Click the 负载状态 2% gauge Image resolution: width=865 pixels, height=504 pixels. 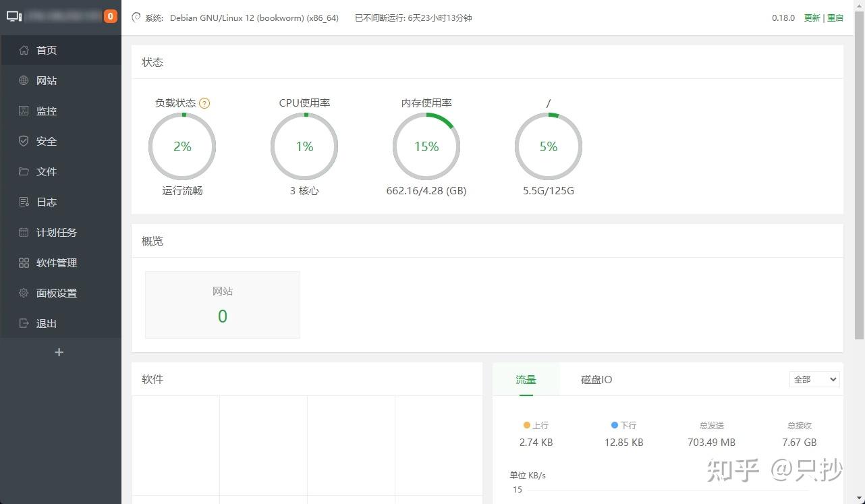pyautogui.click(x=182, y=146)
